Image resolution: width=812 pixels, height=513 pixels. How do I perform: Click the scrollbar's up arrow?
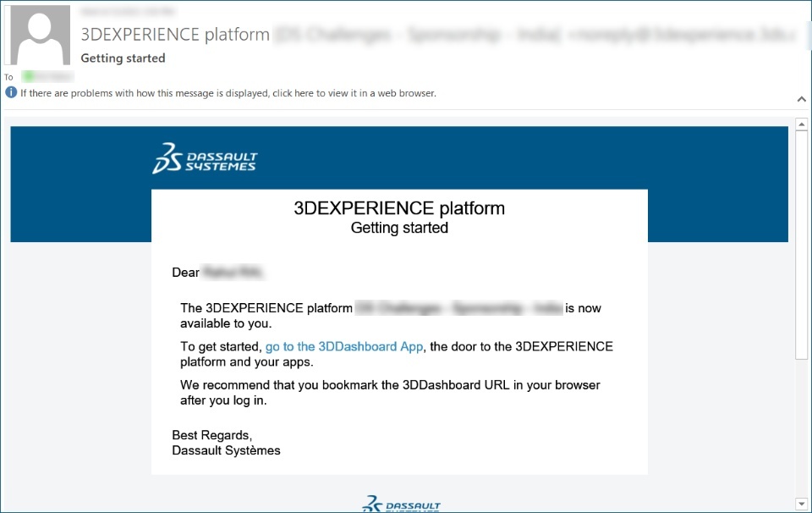802,124
